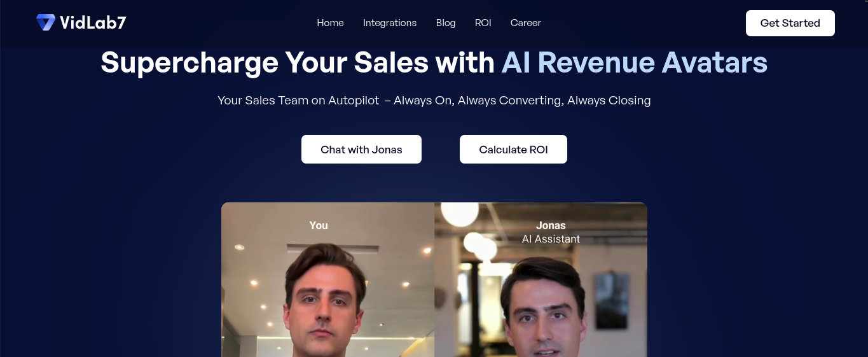Click the 'Supercharge Your Sales with' headline text
The image size is (868, 357).
298,62
